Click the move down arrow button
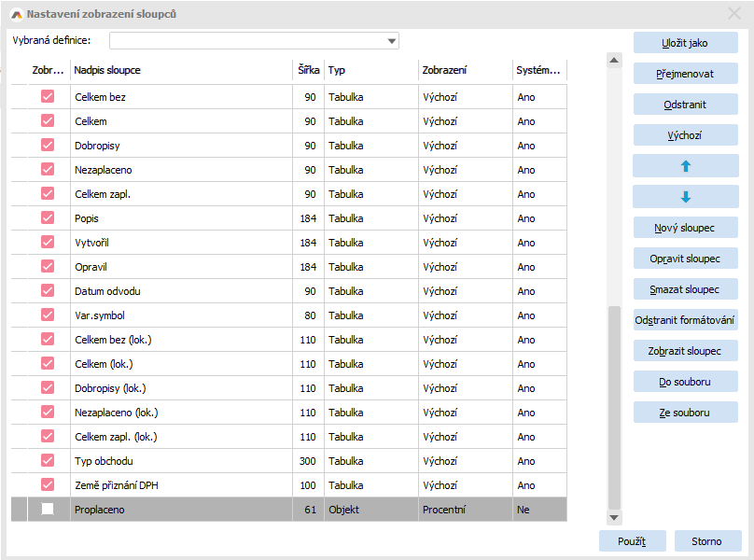The width and height of the screenshot is (754, 560). pyautogui.click(x=685, y=197)
